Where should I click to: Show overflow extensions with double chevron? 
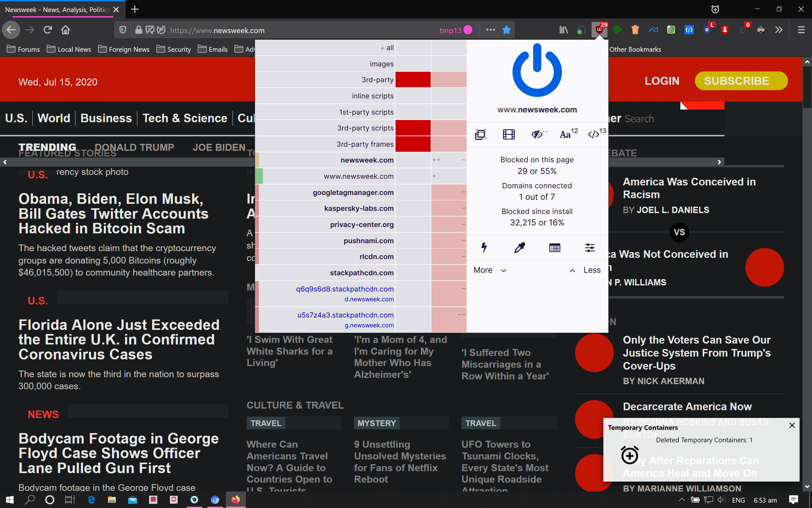(x=778, y=30)
